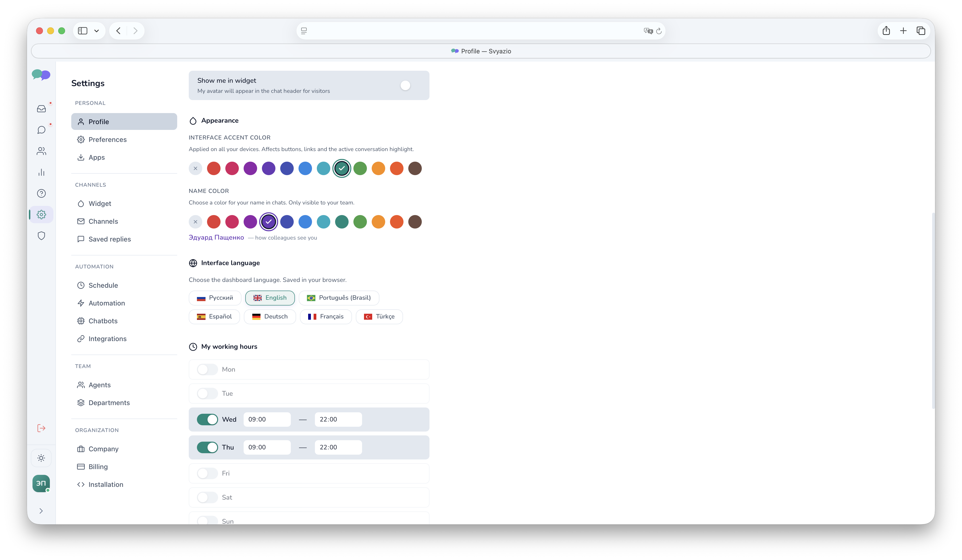
Task: Open the contacts people icon in rail
Action: [x=41, y=152]
